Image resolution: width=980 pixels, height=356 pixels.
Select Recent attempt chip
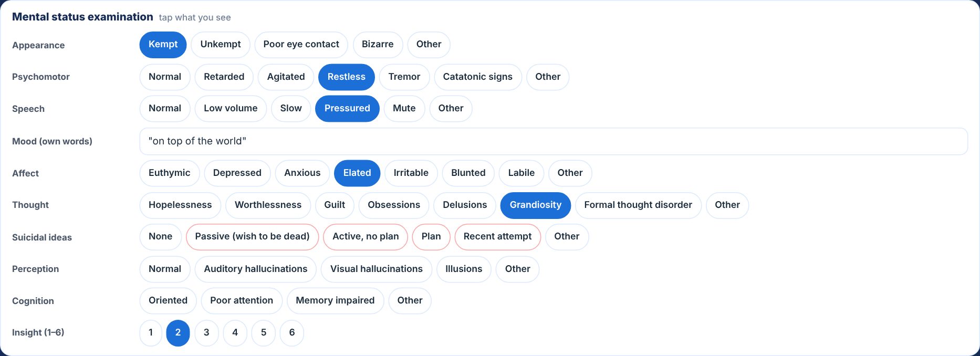click(x=497, y=237)
